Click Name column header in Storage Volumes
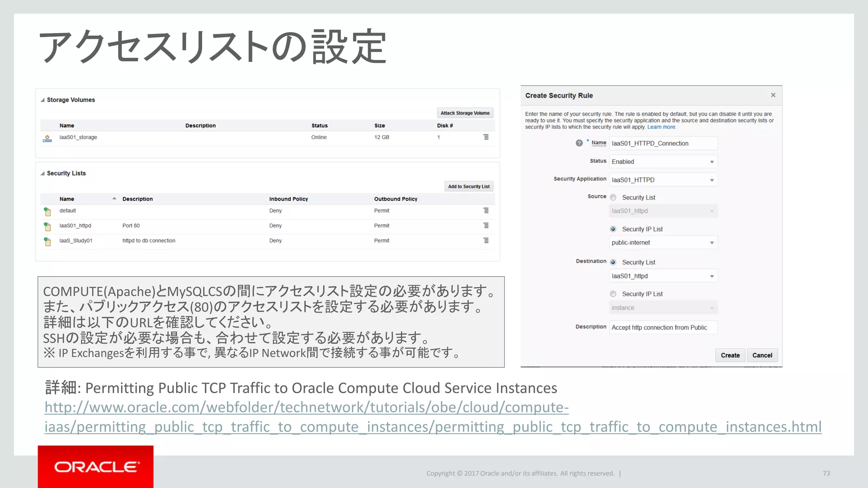Image resolution: width=868 pixels, height=488 pixels. tap(67, 125)
